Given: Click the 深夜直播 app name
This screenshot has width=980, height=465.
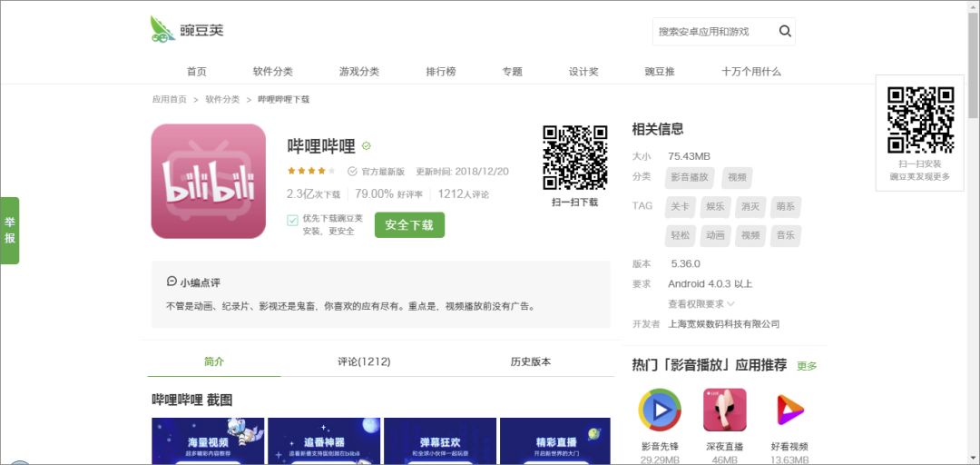Looking at the screenshot, I should point(725,446).
